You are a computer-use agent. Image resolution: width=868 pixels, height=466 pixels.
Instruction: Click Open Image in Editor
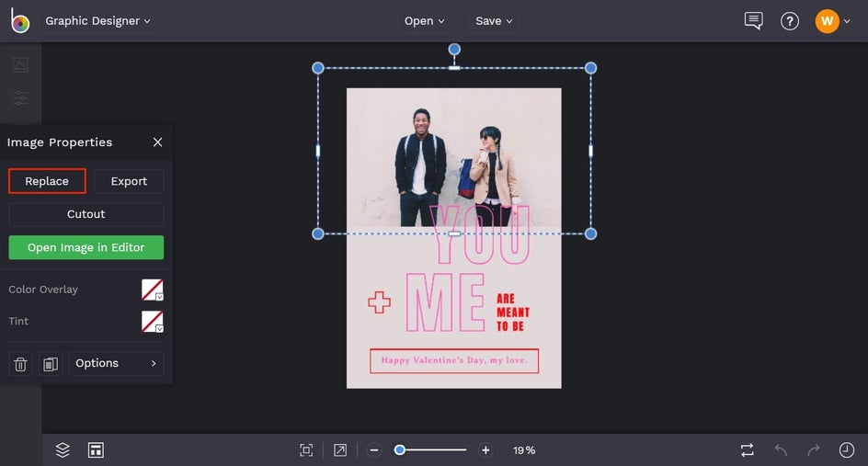[x=86, y=247]
